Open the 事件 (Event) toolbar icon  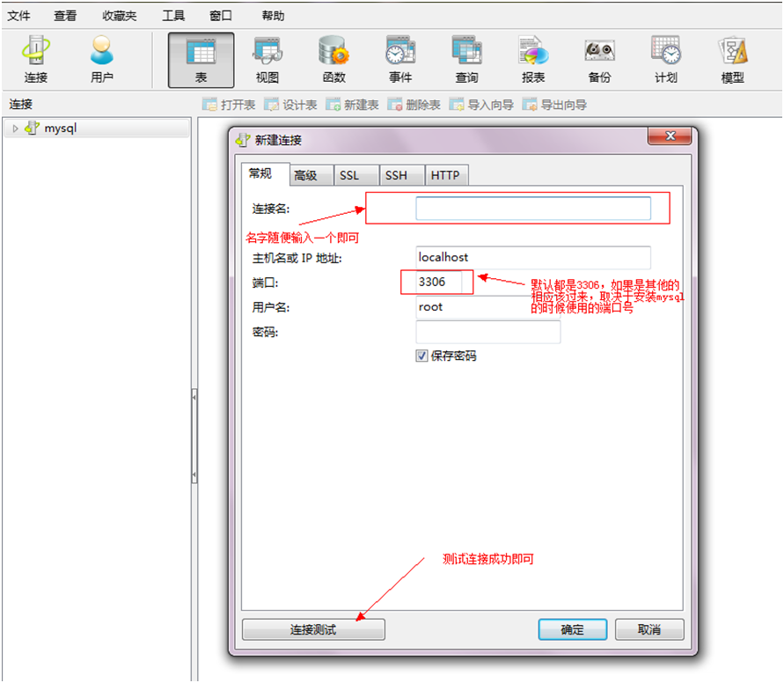pyautogui.click(x=400, y=60)
